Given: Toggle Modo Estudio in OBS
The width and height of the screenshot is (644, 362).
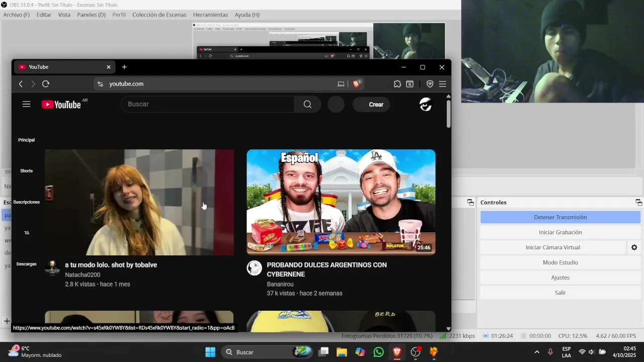Looking at the screenshot, I should [x=560, y=262].
